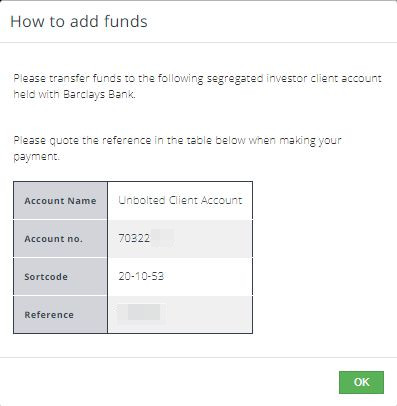
Task: Select the Account no. label cell
Action: 60,239
